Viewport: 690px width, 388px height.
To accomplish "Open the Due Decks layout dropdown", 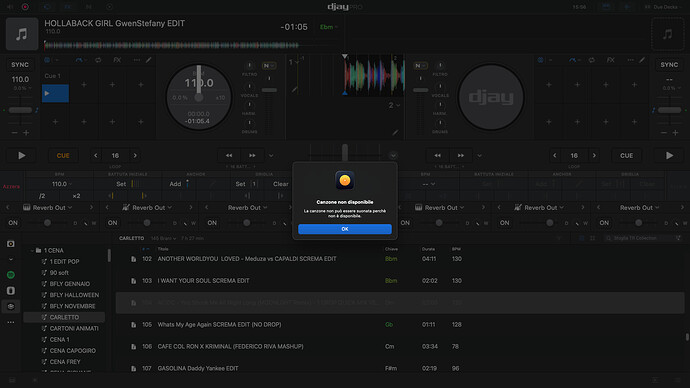I will pos(663,7).
